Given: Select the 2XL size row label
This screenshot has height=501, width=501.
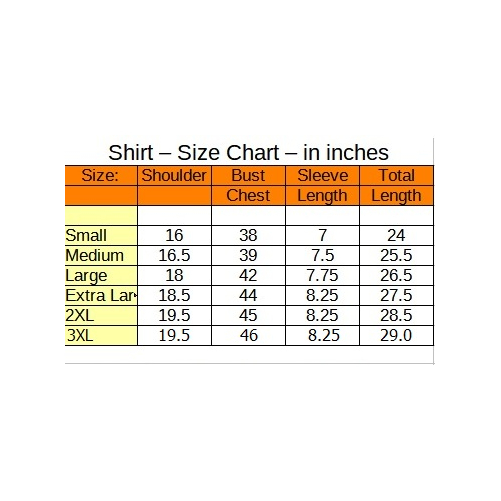Looking at the screenshot, I should [x=101, y=316].
